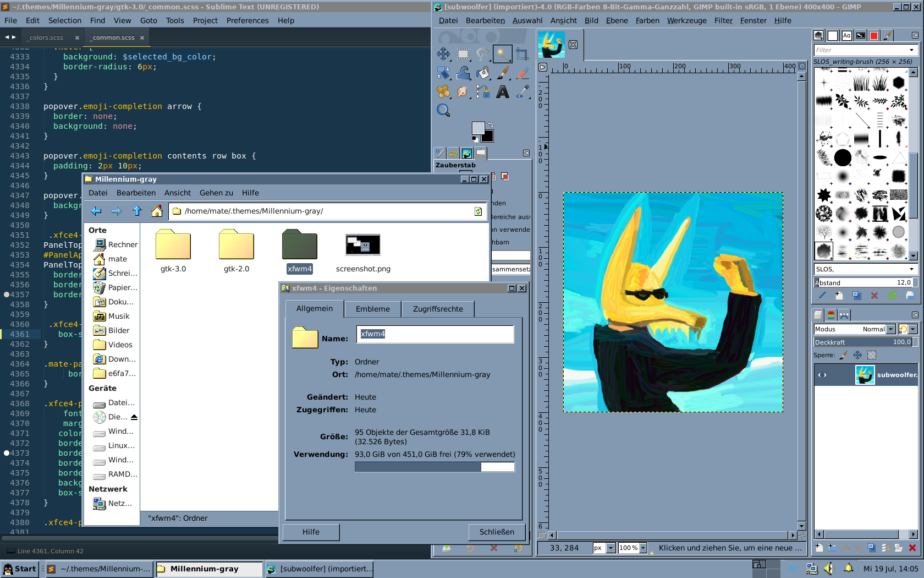Go back in Millennium-gray file manager
Screen dimensions: 924x578
coord(97,211)
